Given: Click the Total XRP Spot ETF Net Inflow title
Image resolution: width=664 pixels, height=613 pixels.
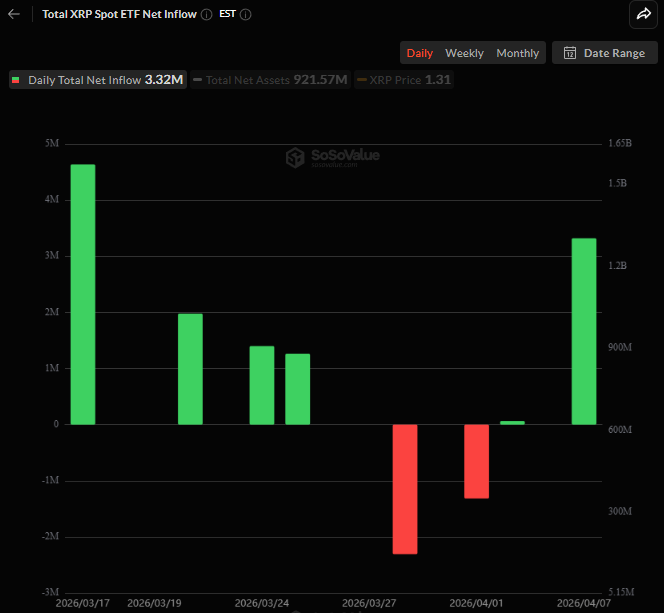Looking at the screenshot, I should pos(119,14).
